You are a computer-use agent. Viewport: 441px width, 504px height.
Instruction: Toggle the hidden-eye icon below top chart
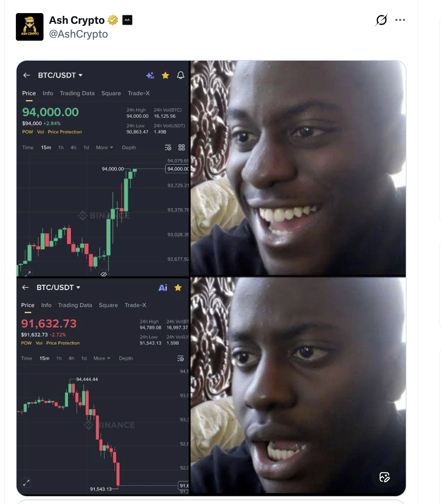pyautogui.click(x=104, y=274)
